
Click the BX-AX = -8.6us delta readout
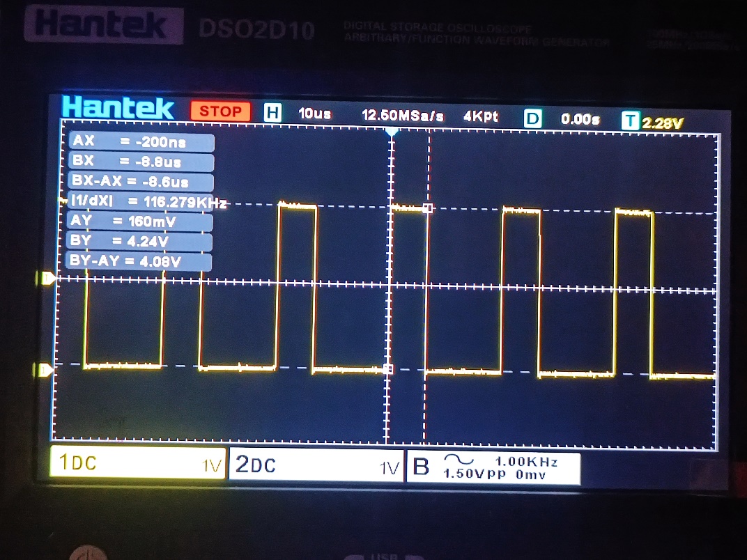pos(141,181)
